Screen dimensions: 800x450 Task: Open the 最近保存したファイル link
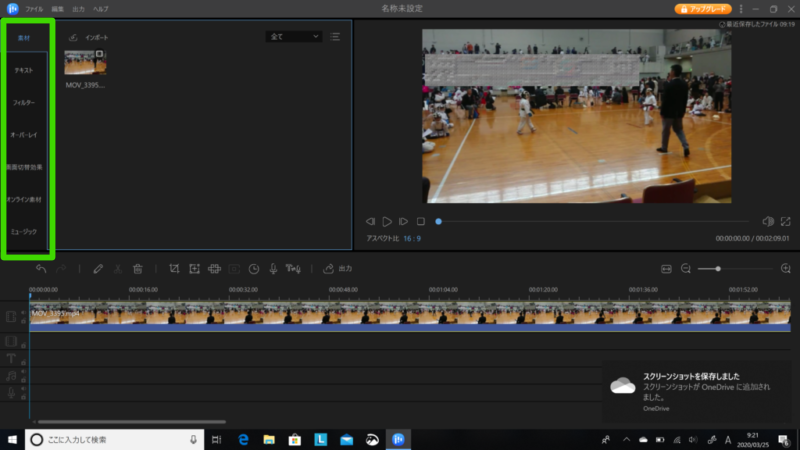click(x=757, y=24)
